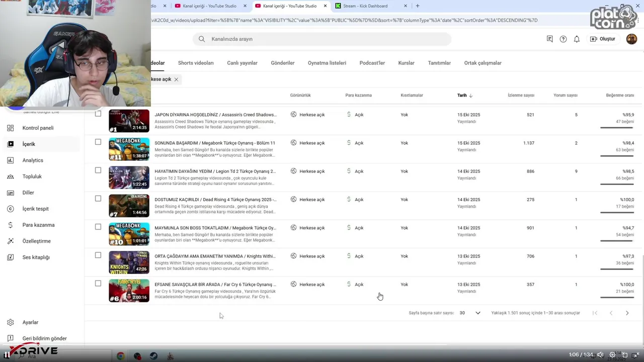Open Analytics in the sidebar
The width and height of the screenshot is (644, 362).
click(33, 160)
